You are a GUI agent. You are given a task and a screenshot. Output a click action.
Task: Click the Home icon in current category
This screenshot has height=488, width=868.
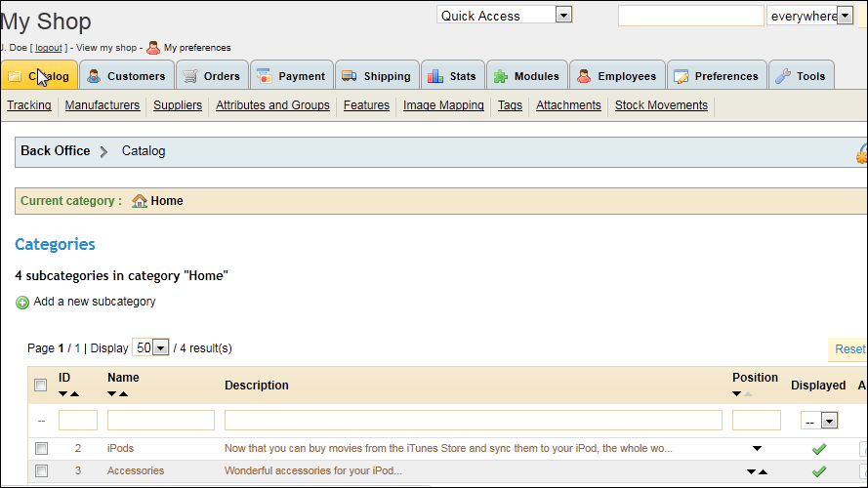(x=140, y=201)
